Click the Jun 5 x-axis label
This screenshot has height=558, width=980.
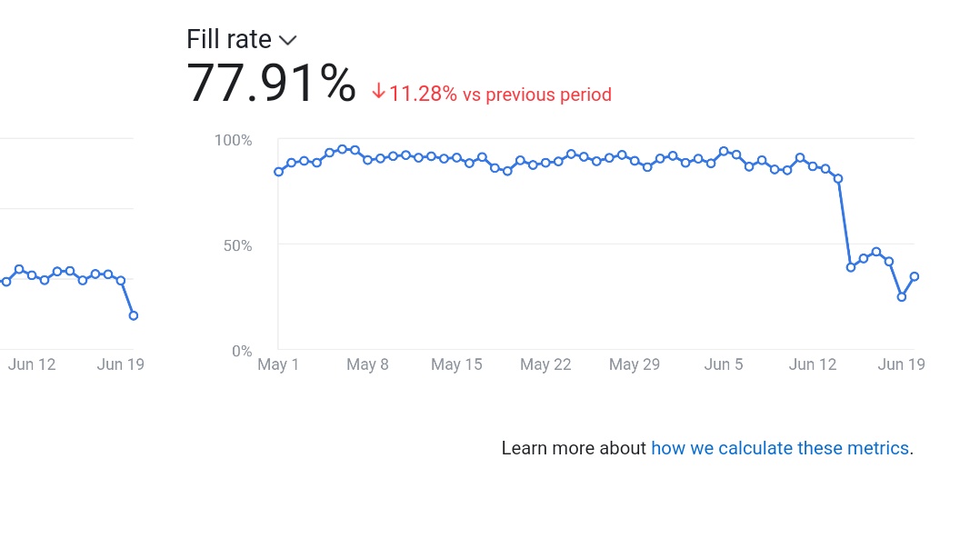tap(724, 364)
